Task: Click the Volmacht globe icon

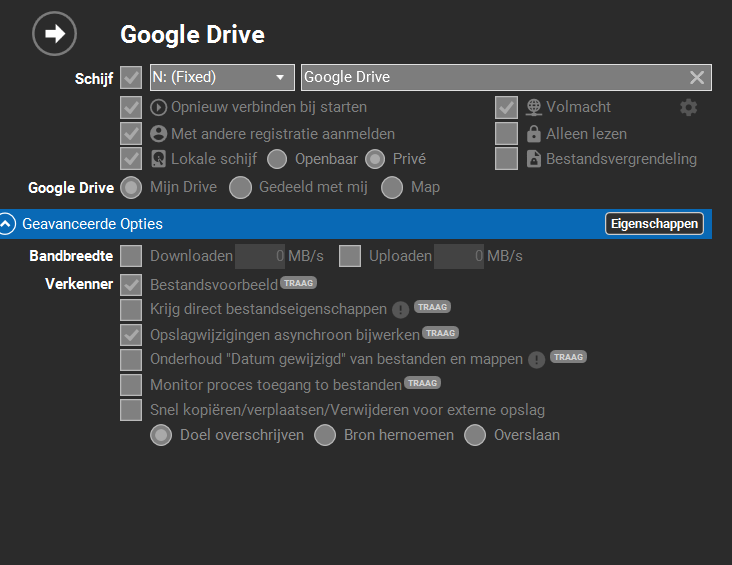Action: pos(534,107)
